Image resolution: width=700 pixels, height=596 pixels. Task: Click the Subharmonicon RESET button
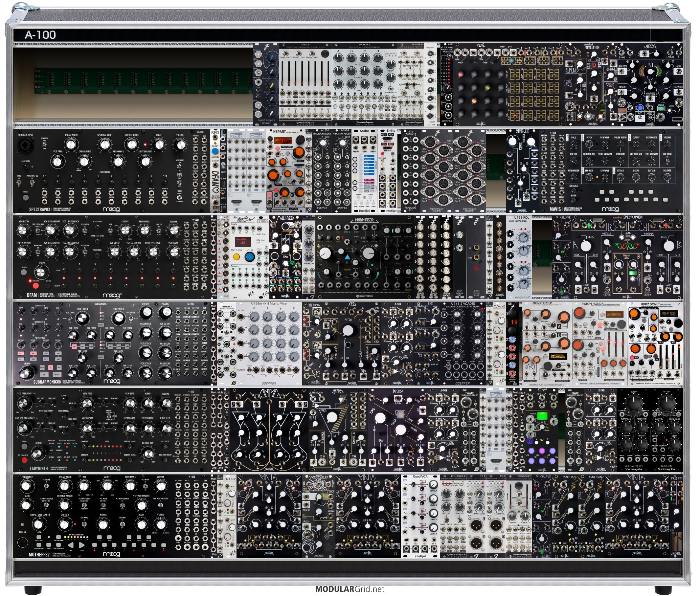[x=43, y=367]
